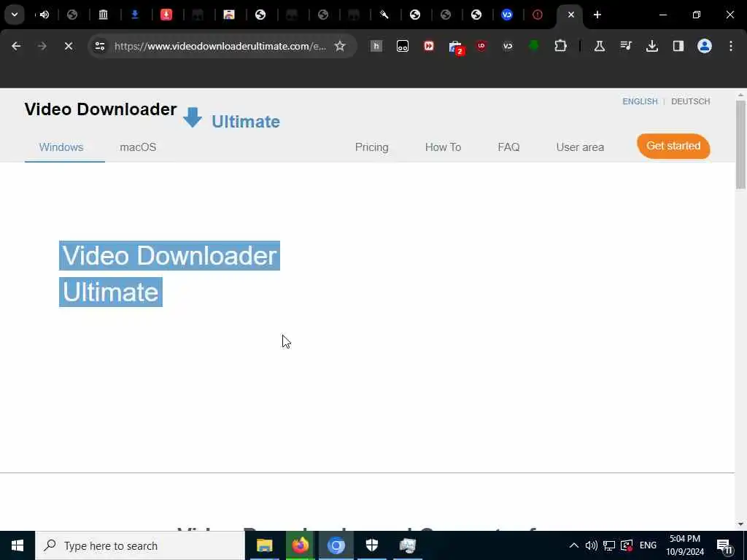Open the media controls icon

pyautogui.click(x=625, y=46)
